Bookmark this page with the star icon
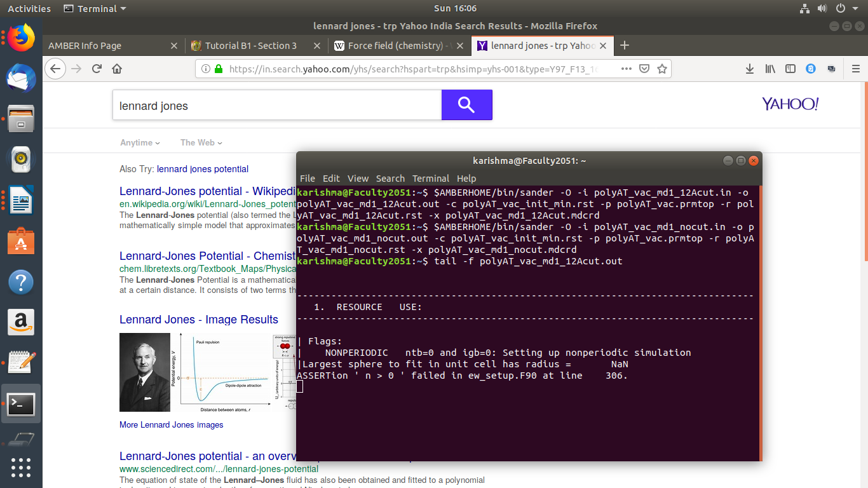 662,69
